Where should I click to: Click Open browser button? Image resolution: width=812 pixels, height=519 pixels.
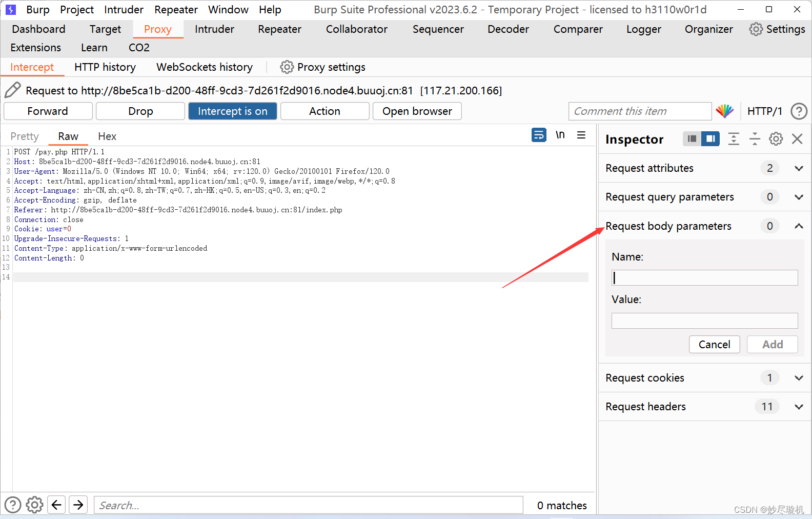tap(417, 111)
